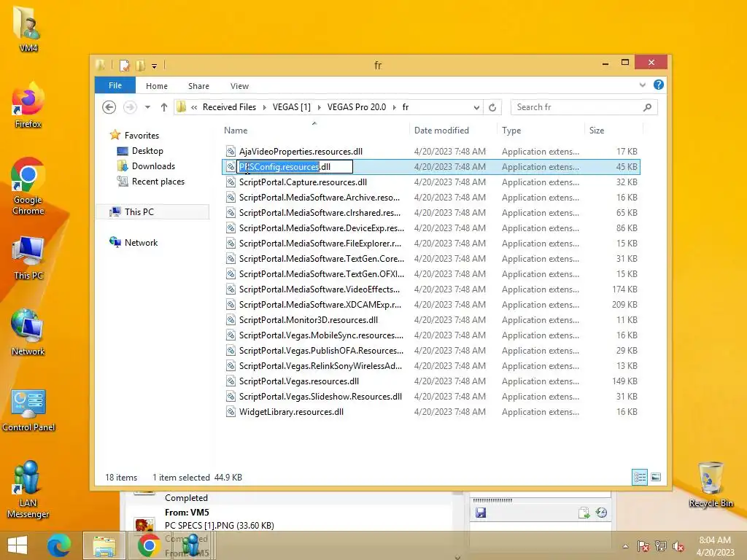
Task: Expand hidden path chevrons in address bar
Action: [x=194, y=107]
